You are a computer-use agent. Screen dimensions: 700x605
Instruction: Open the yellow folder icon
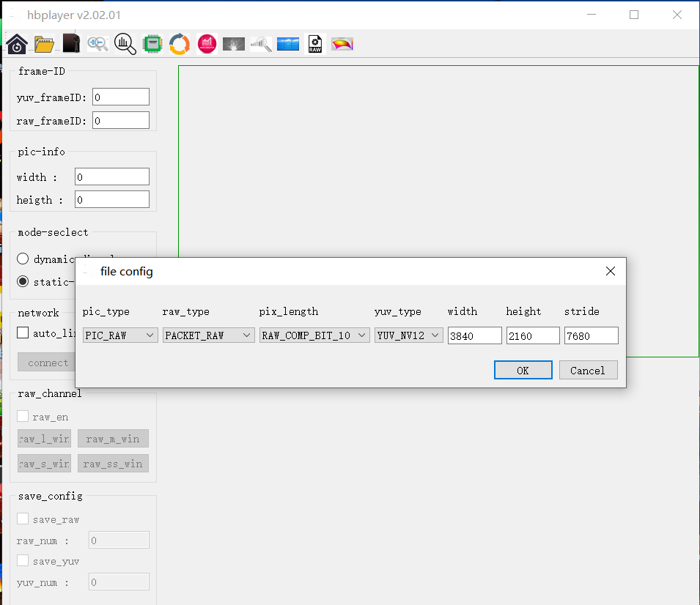(44, 44)
